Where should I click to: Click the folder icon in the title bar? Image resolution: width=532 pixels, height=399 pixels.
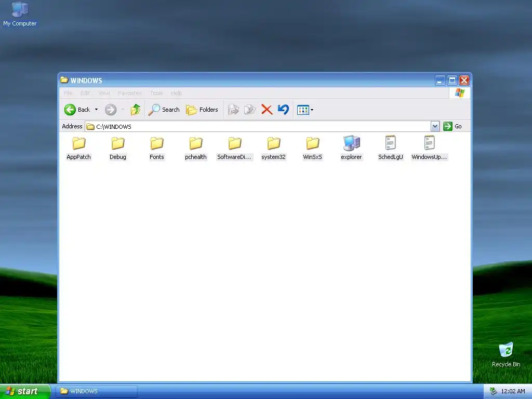(64, 80)
